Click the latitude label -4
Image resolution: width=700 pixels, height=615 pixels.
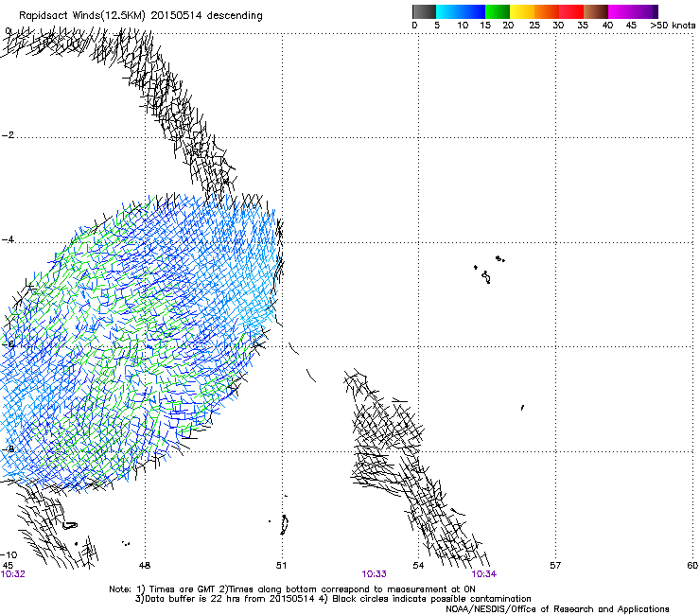pos(8,239)
